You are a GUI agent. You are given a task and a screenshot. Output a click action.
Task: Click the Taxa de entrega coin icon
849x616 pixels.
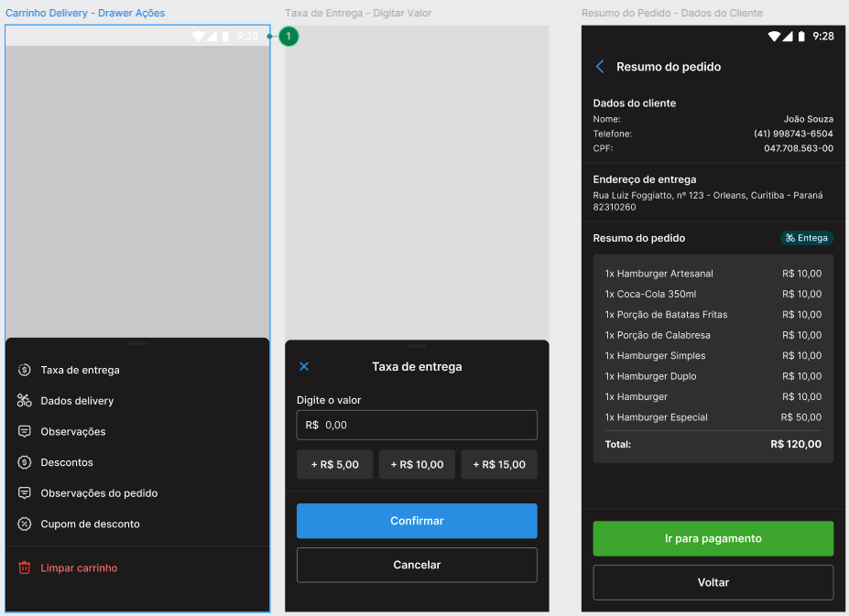click(25, 371)
